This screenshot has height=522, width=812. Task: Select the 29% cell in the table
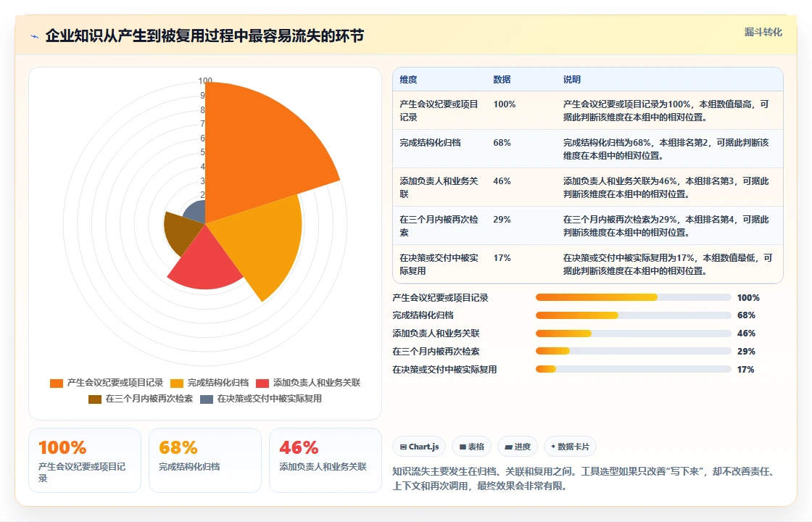pos(502,219)
